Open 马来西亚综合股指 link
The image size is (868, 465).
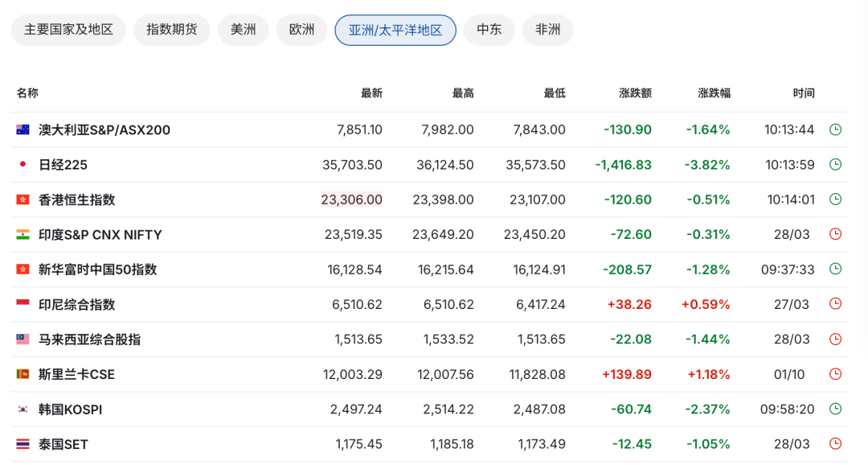coord(89,339)
